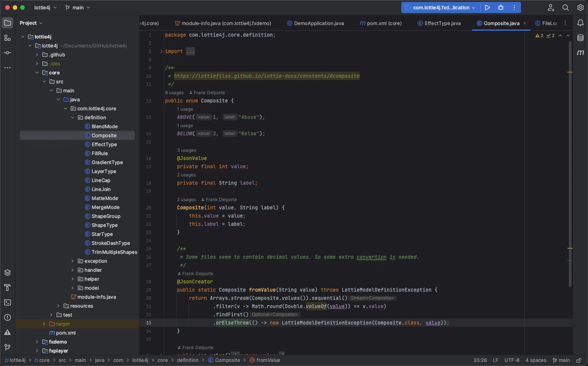Open the Notifications bell
Image resolution: width=588 pixels, height=366 pixels.
pos(581,23)
